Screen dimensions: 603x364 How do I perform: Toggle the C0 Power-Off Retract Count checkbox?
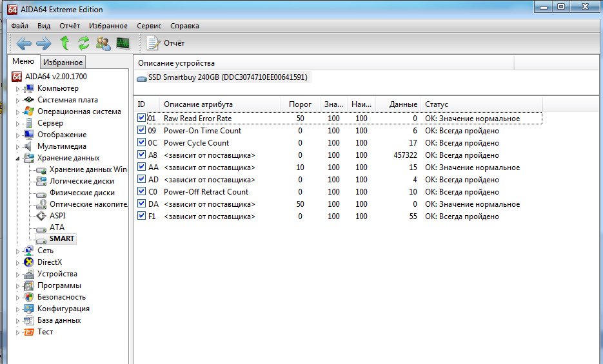tap(141, 191)
